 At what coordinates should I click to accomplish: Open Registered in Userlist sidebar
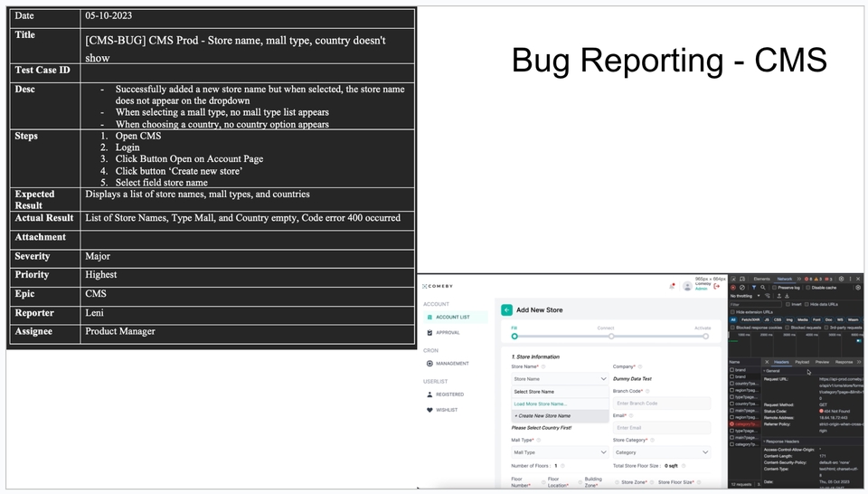[446, 394]
